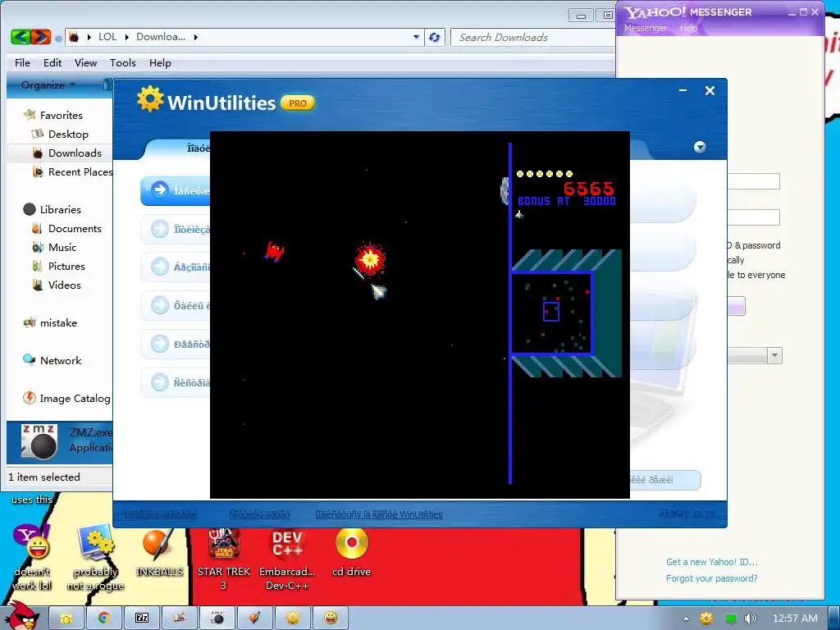Select Desktop under Favorites
840x630 pixels.
68,134
